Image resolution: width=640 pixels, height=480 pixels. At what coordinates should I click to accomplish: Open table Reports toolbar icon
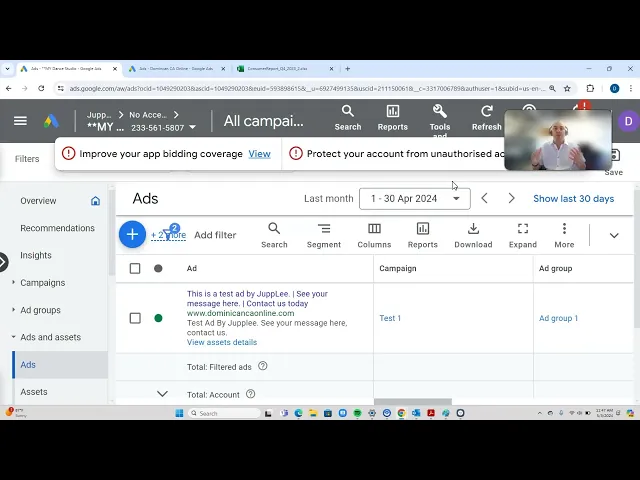422,236
